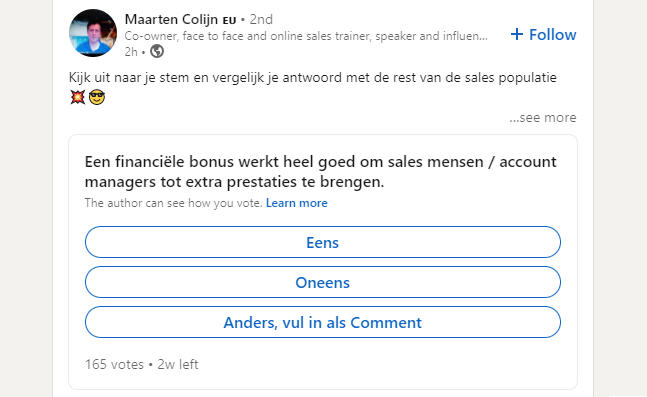Click the plus icon beside Follow
This screenshot has height=397, width=647.
pos(517,34)
